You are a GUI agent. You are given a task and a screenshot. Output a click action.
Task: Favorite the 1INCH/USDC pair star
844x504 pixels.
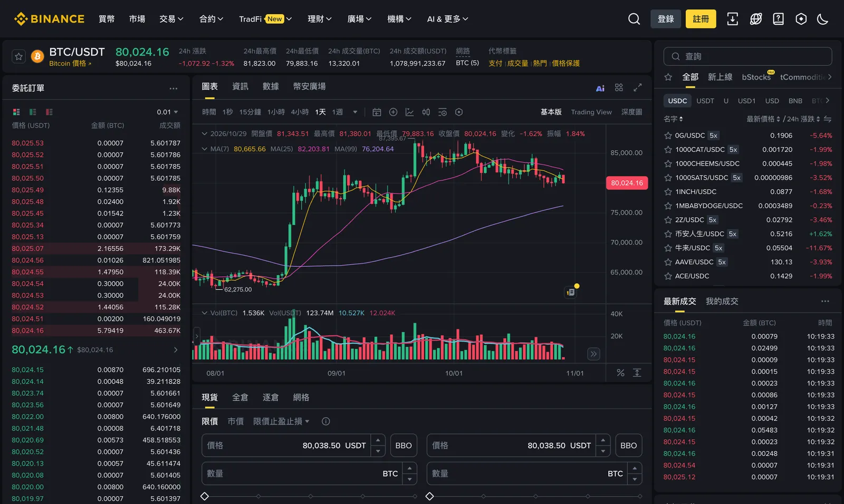click(x=668, y=192)
